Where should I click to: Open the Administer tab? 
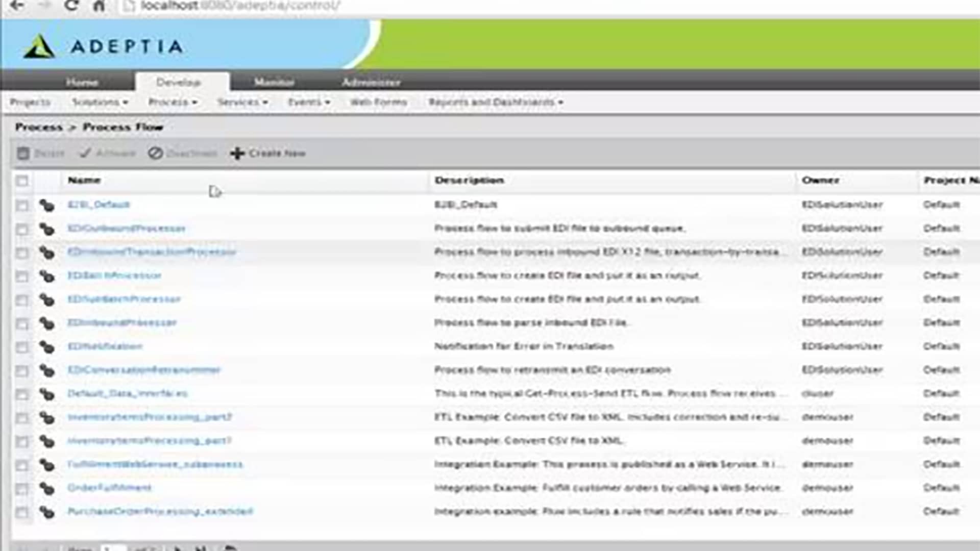pyautogui.click(x=371, y=82)
